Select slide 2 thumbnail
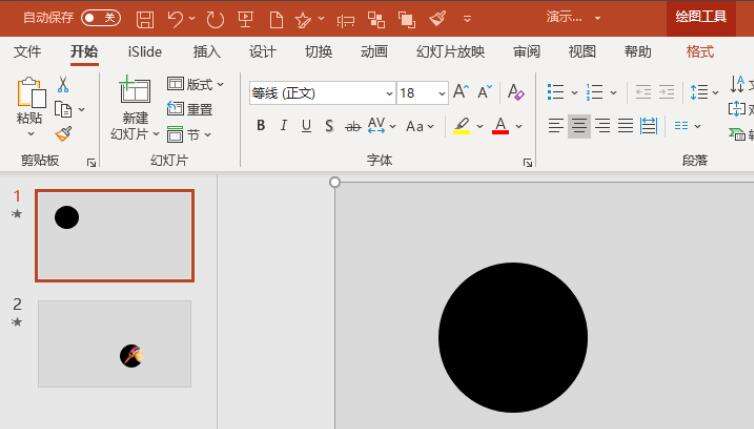Screen dimensions: 754x429 pos(114,343)
